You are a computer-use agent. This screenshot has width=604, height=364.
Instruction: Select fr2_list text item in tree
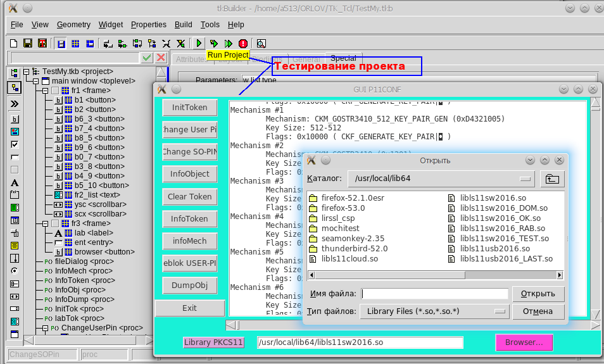97,195
